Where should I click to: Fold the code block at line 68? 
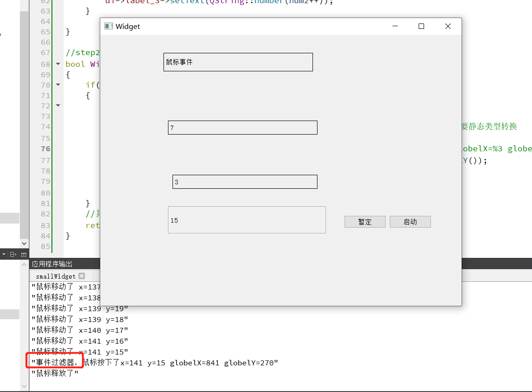pyautogui.click(x=57, y=64)
